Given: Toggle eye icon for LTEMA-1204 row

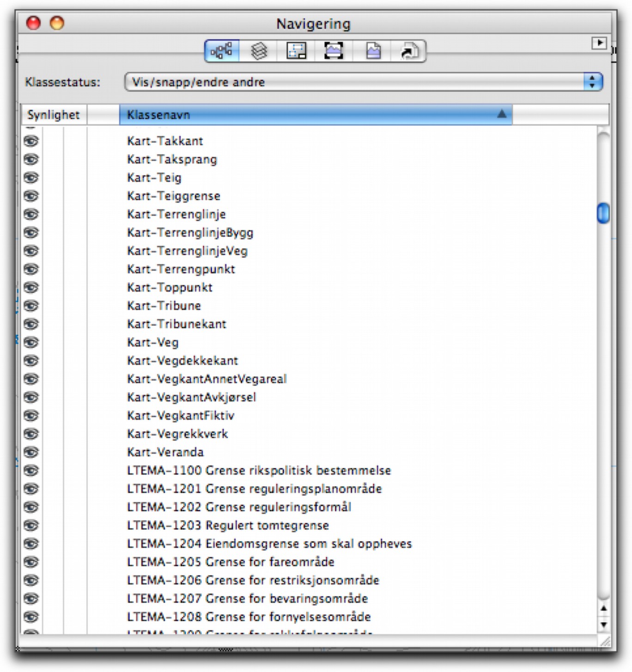Looking at the screenshot, I should pos(31,544).
